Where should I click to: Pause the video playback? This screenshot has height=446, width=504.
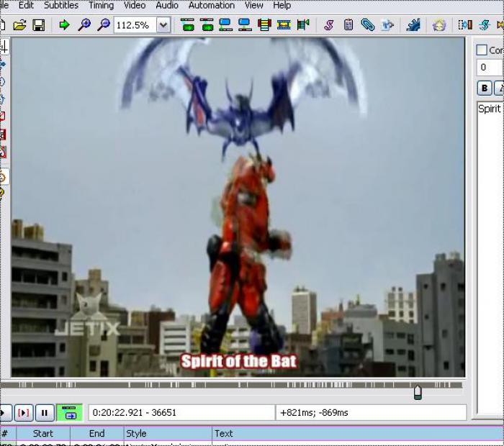tap(45, 413)
